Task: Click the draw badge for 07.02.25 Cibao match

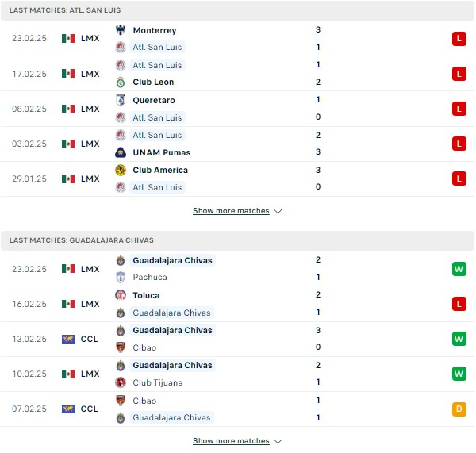Action: tap(459, 409)
